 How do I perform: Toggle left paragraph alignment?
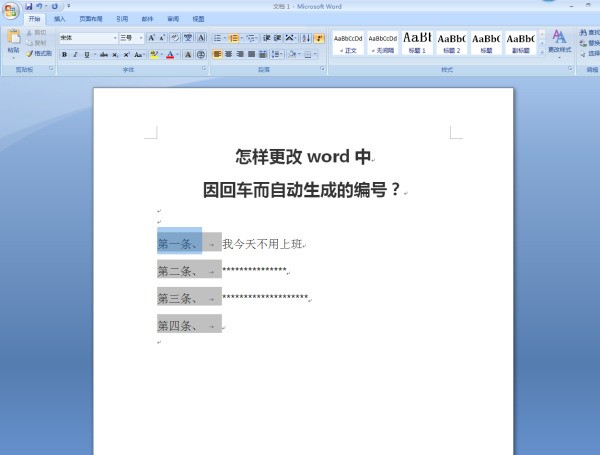click(217, 54)
